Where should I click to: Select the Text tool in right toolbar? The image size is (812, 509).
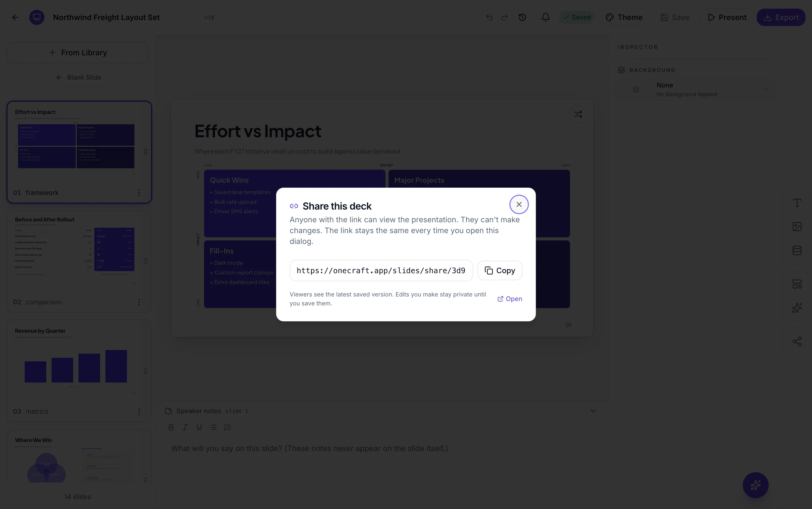797,203
